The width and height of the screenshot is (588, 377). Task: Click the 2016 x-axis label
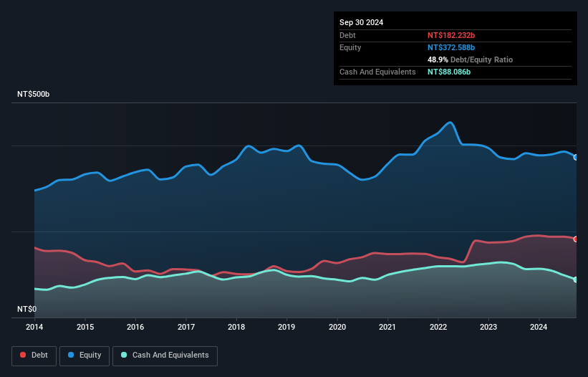point(135,327)
